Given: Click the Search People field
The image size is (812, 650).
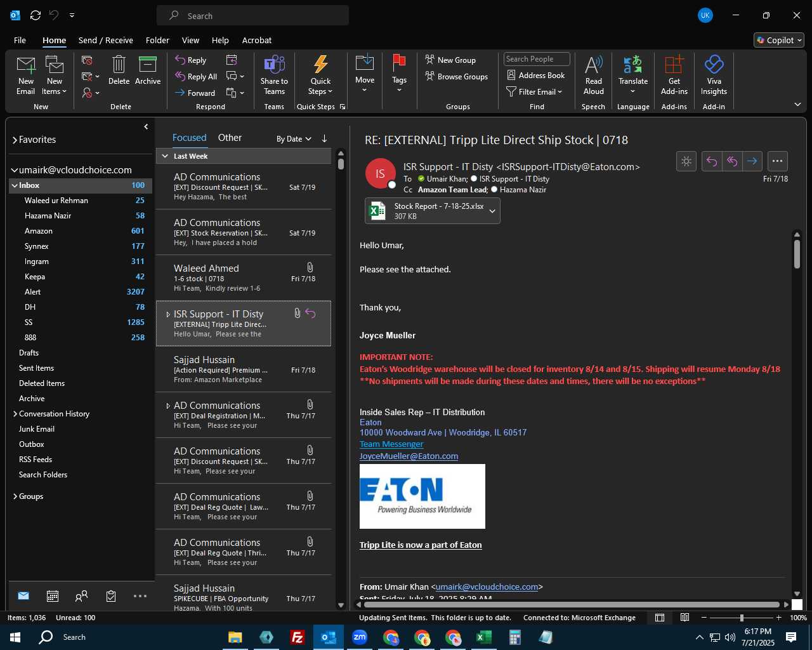Looking at the screenshot, I should tap(537, 59).
